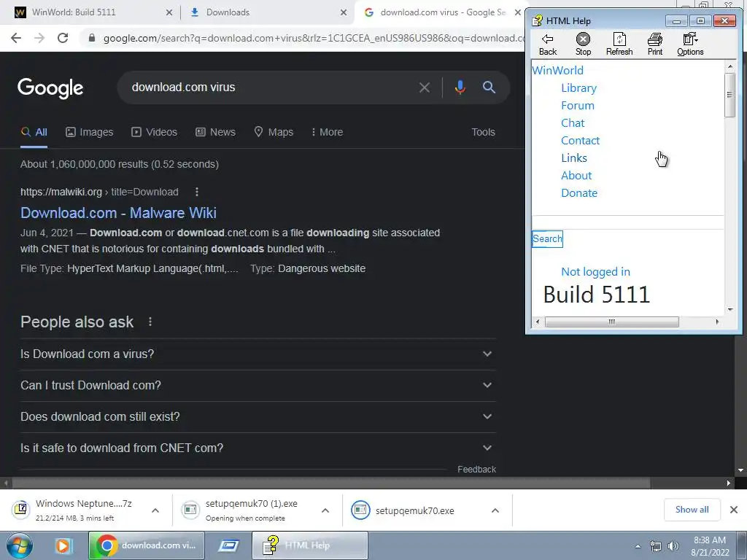
Task: Close the Downloads tab
Action: pyautogui.click(x=344, y=12)
